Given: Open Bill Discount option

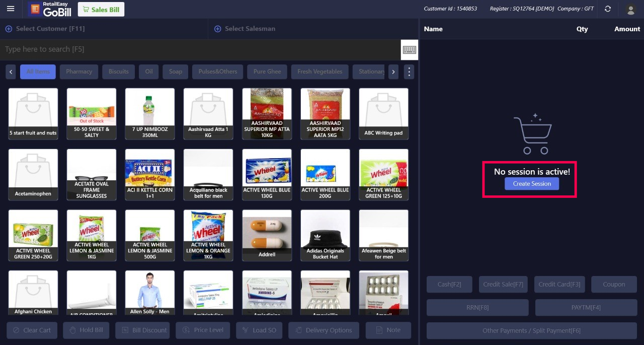Looking at the screenshot, I should [143, 330].
